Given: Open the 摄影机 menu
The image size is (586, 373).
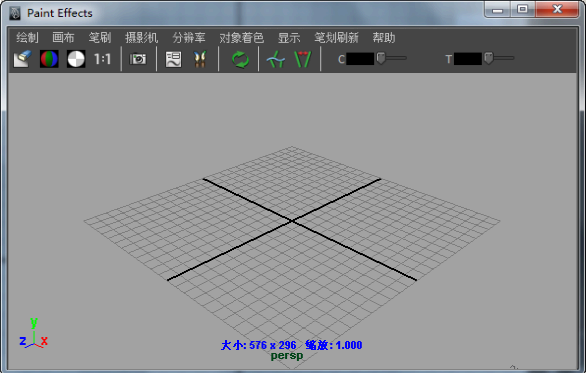Looking at the screenshot, I should tap(141, 37).
